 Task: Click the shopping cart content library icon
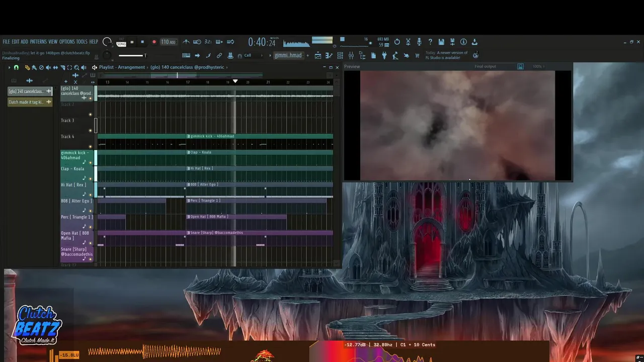pos(417,55)
